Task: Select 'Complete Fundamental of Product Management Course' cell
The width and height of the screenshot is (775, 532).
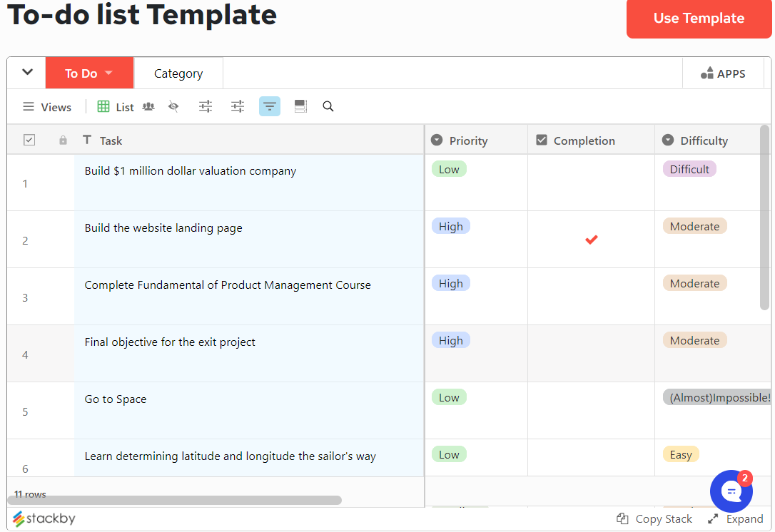Action: point(249,297)
